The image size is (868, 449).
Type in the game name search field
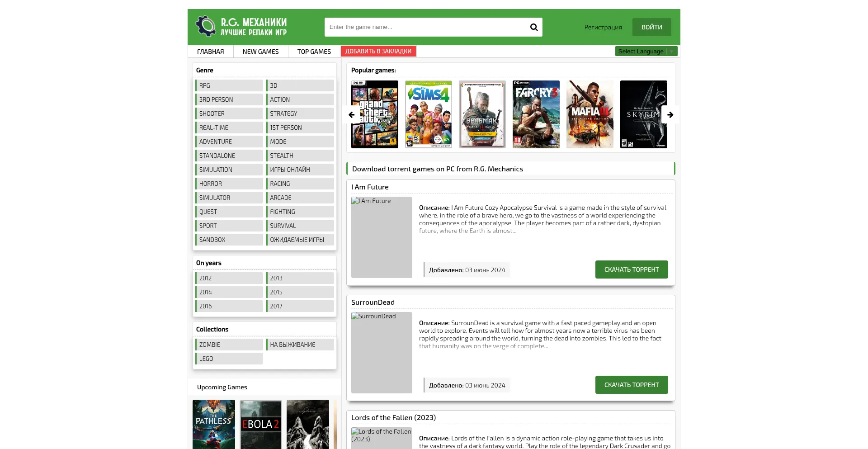(425, 27)
